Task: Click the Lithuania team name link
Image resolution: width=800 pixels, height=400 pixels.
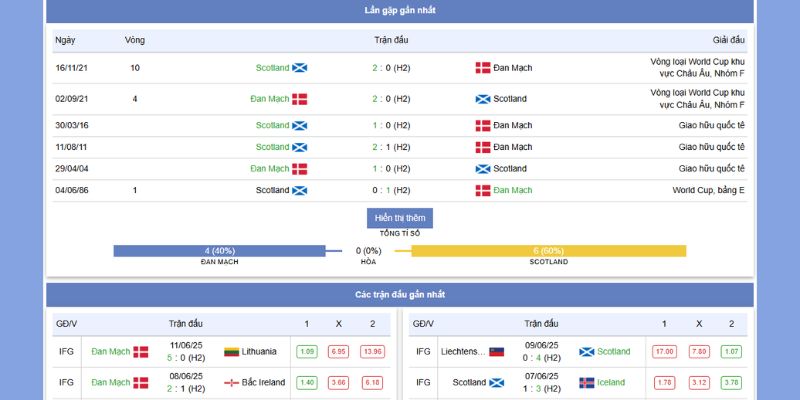Action: [x=259, y=352]
